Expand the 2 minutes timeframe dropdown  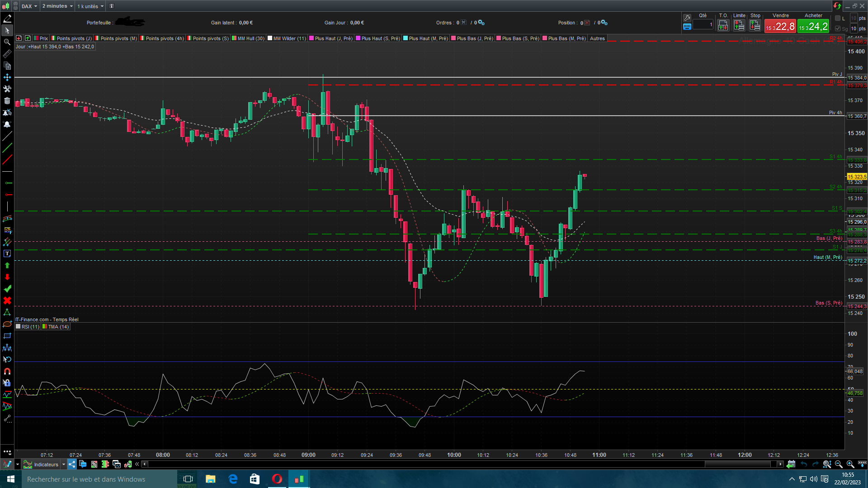tap(57, 6)
